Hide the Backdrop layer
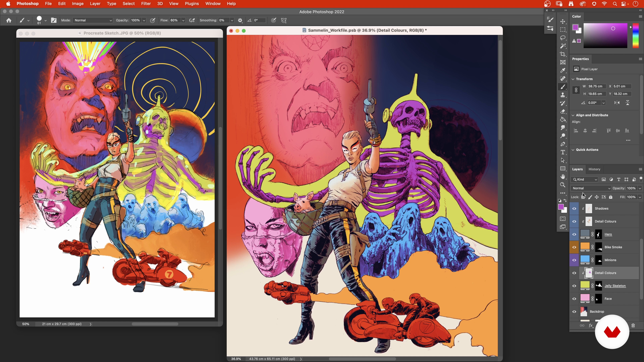This screenshot has width=644, height=362. [x=574, y=312]
